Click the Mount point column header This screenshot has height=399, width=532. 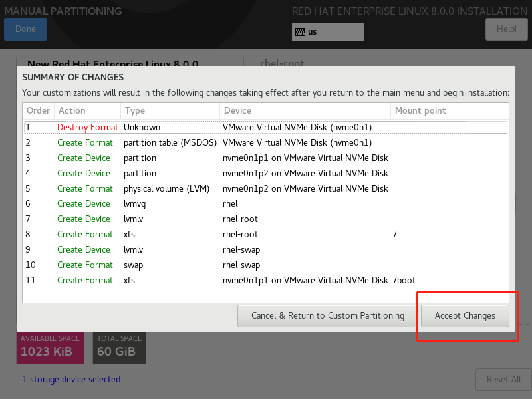[x=450, y=110]
